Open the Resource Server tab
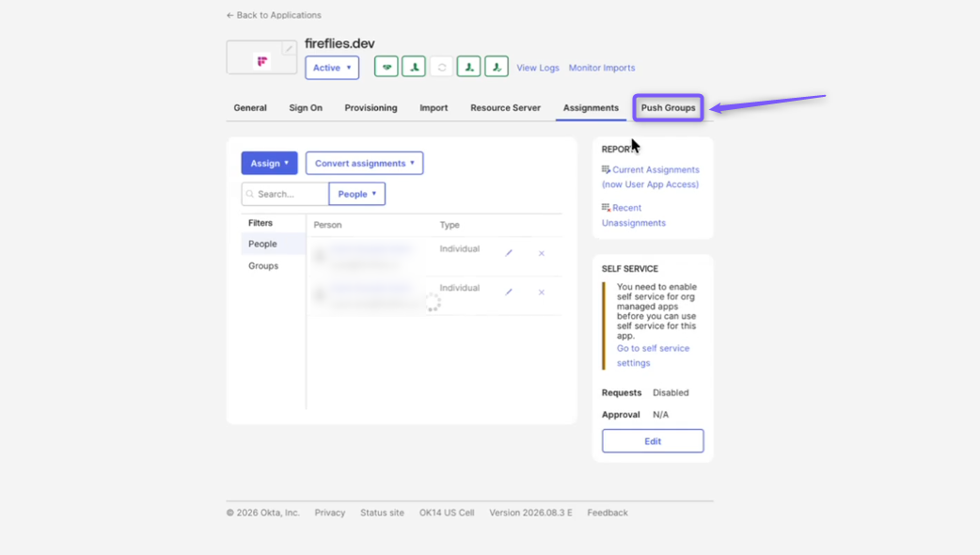 pos(505,107)
